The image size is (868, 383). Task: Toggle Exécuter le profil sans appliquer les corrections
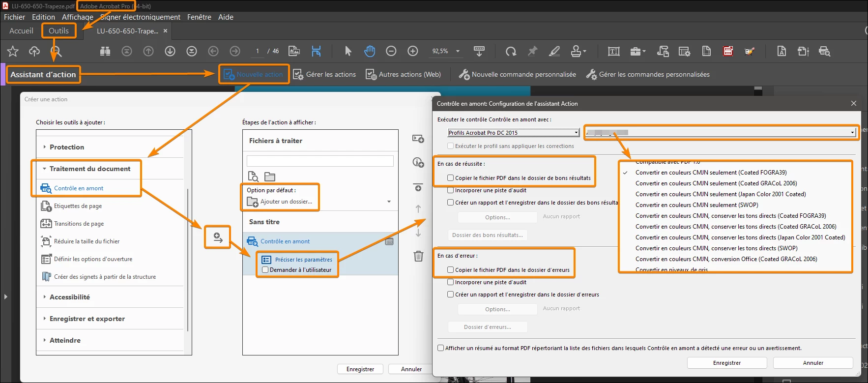[450, 146]
